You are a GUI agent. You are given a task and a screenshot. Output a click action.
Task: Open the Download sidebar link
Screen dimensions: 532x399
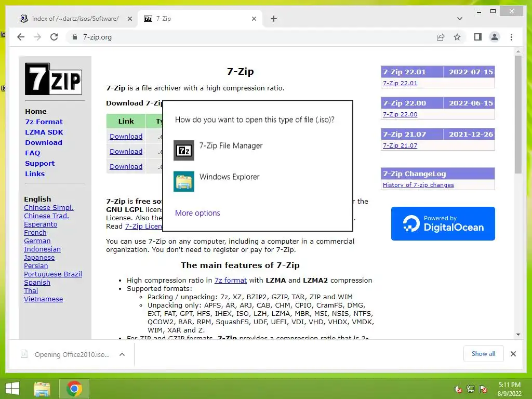(x=44, y=142)
